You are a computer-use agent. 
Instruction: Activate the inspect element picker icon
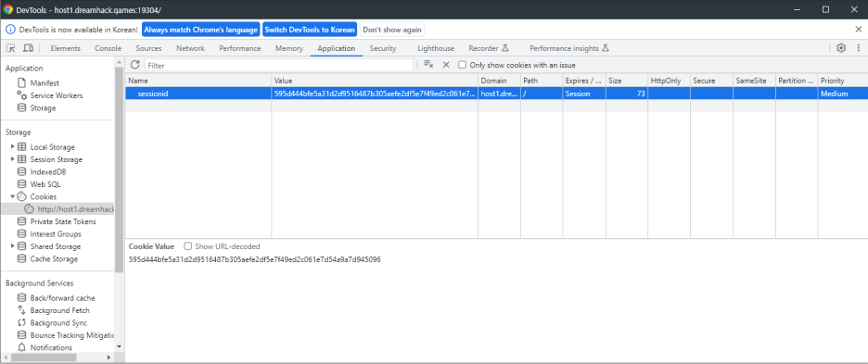pos(10,48)
